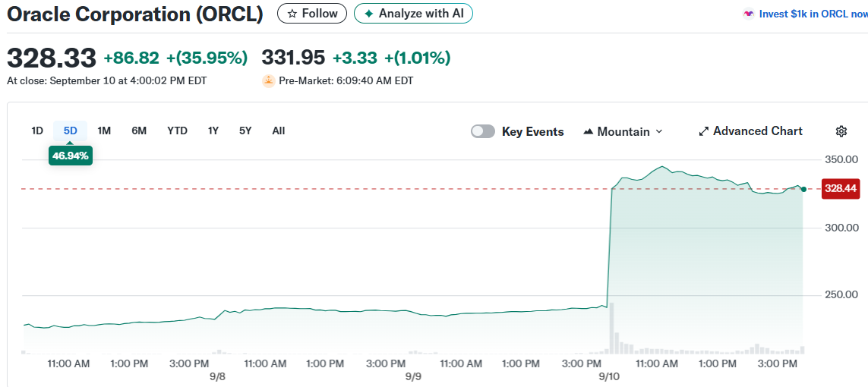Select the 5Y time range
The height and width of the screenshot is (387, 868).
(245, 131)
